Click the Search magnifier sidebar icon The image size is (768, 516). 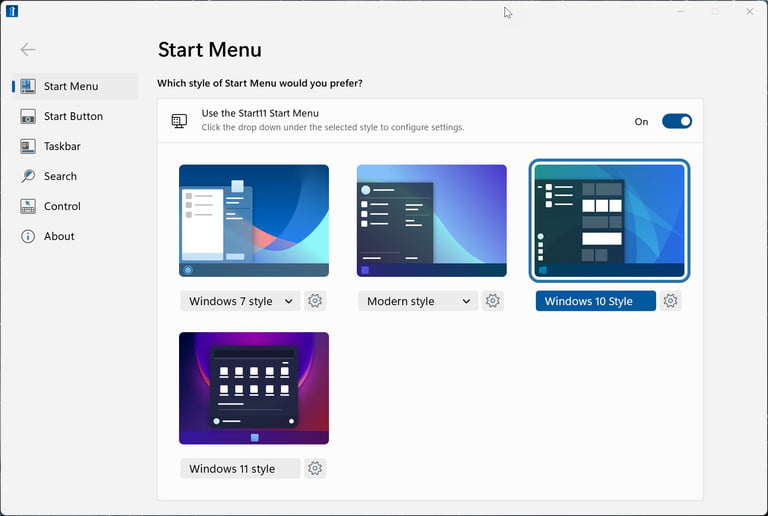[28, 176]
